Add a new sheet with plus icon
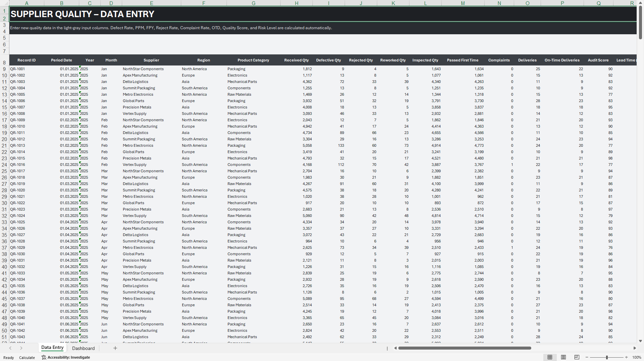This screenshot has width=644, height=361. [115, 348]
